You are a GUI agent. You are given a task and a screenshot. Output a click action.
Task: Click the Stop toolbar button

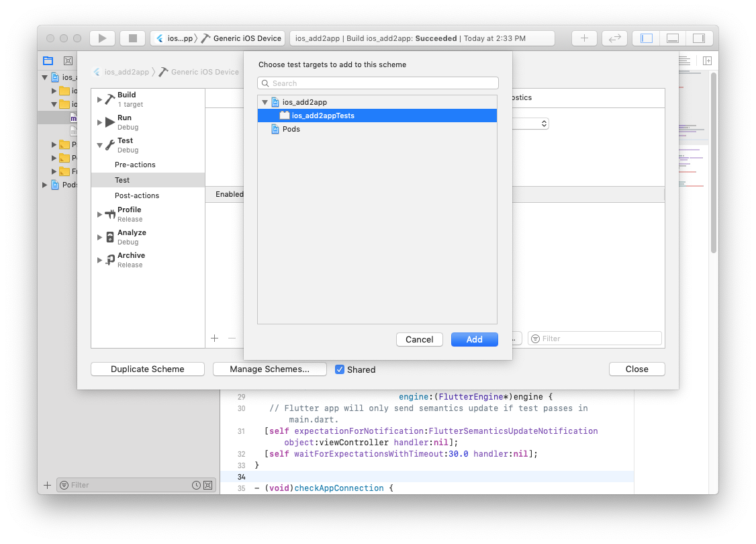click(x=132, y=38)
